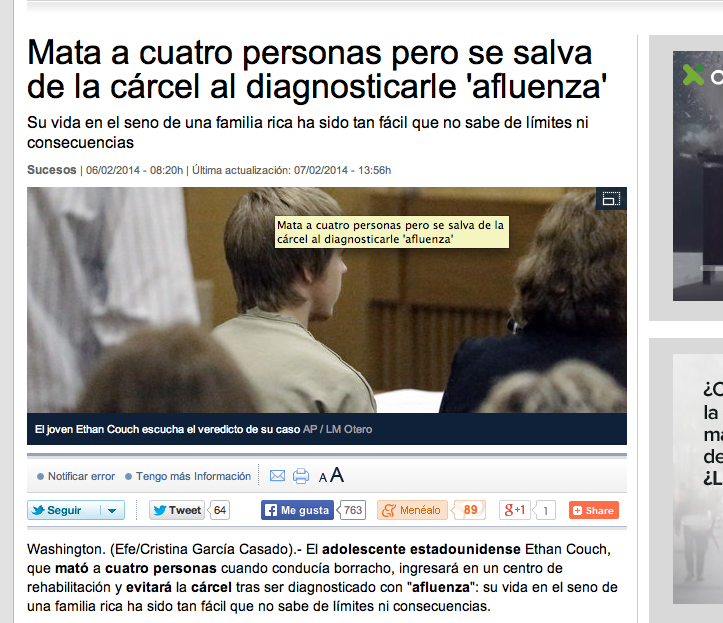723x623 pixels.
Task: Click the Tweet button
Action: (x=177, y=510)
